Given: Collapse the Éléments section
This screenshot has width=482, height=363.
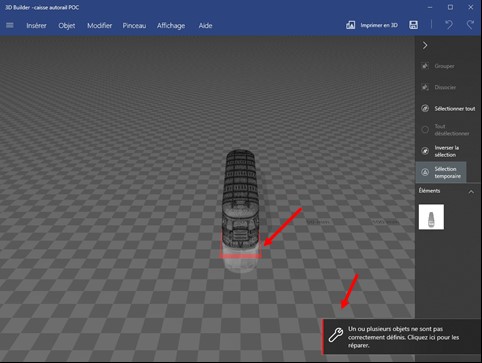Looking at the screenshot, I should tap(471, 192).
